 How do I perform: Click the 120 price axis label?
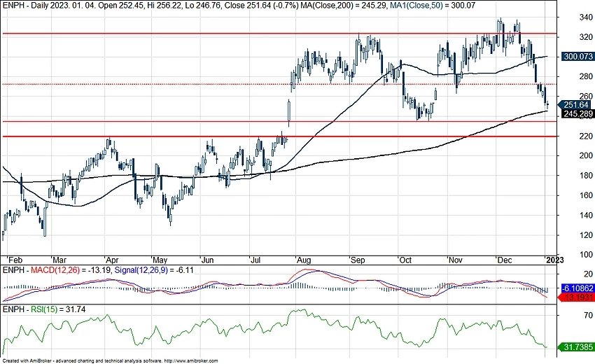586,235
